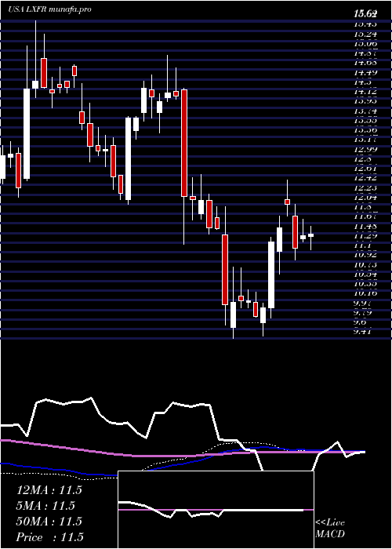Click the '50MA : 11.5' readout
The width and height of the screenshot is (392, 549).
pyautogui.click(x=49, y=522)
